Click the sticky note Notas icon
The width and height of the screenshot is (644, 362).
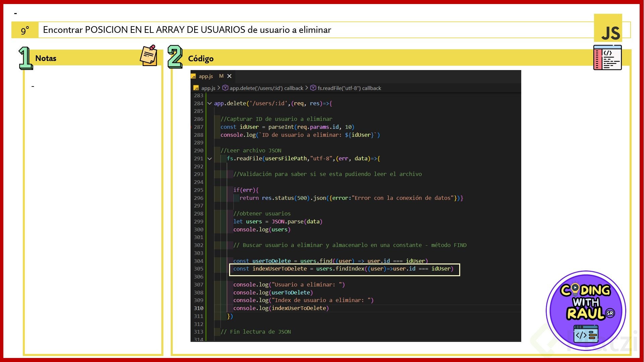point(149,56)
